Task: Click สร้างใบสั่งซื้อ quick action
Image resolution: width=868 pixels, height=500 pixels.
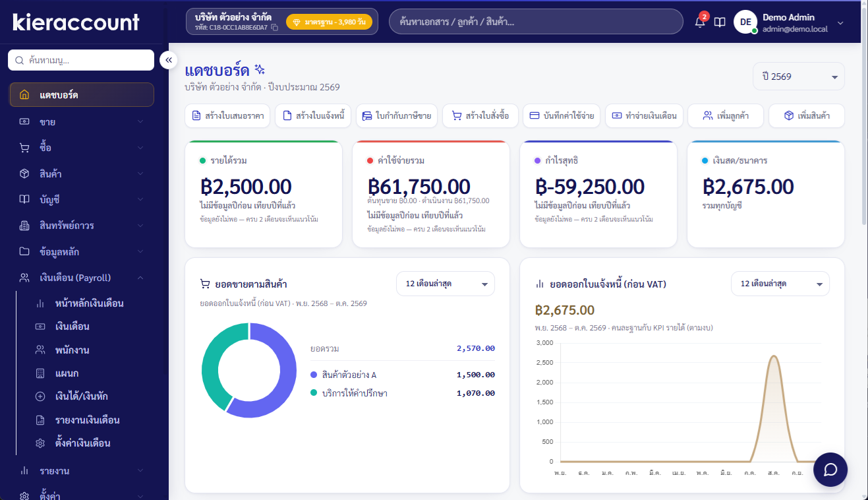Action: tap(480, 116)
